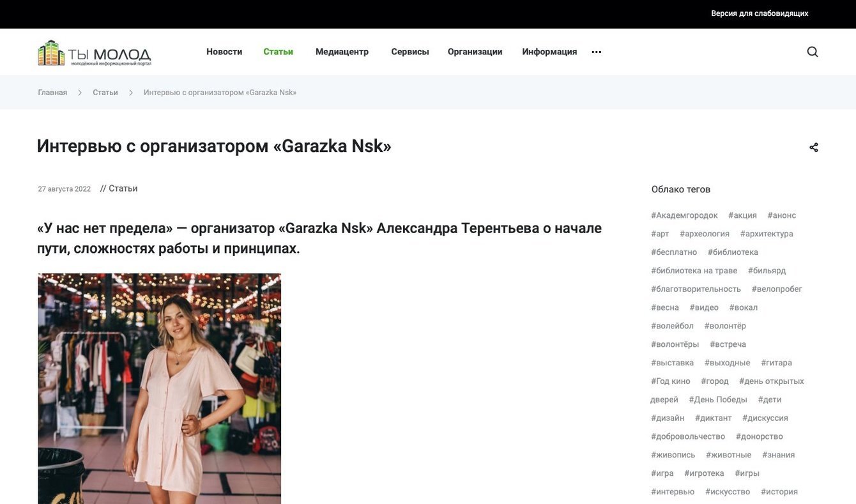Image resolution: width=856 pixels, height=504 pixels.
Task: Open the Медиацентр menu
Action: point(342,52)
